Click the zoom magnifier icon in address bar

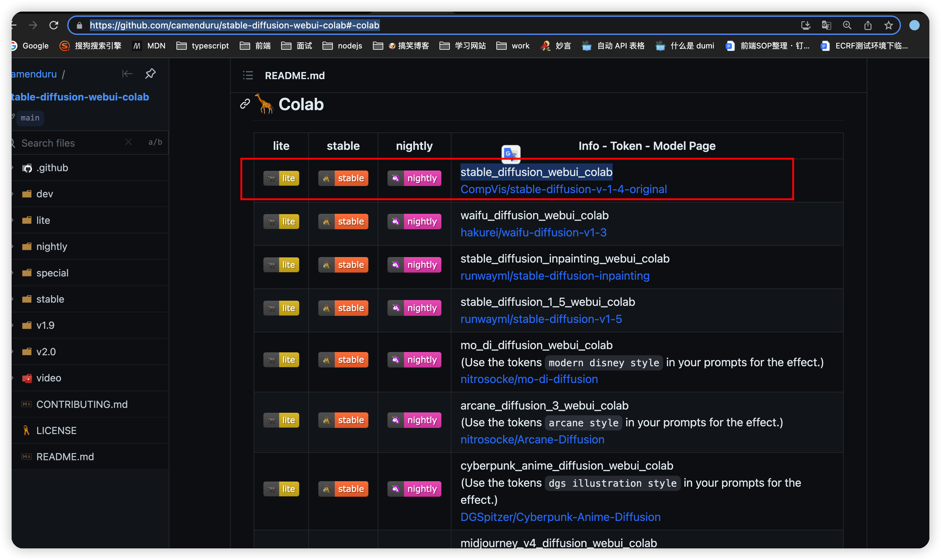847,25
